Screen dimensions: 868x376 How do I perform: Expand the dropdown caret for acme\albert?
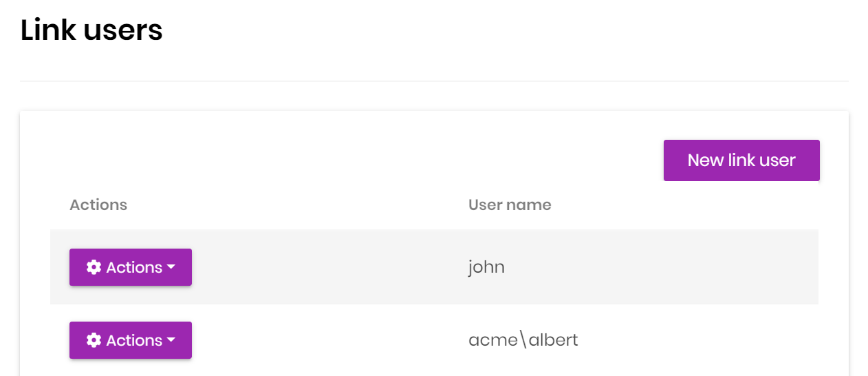click(x=171, y=341)
